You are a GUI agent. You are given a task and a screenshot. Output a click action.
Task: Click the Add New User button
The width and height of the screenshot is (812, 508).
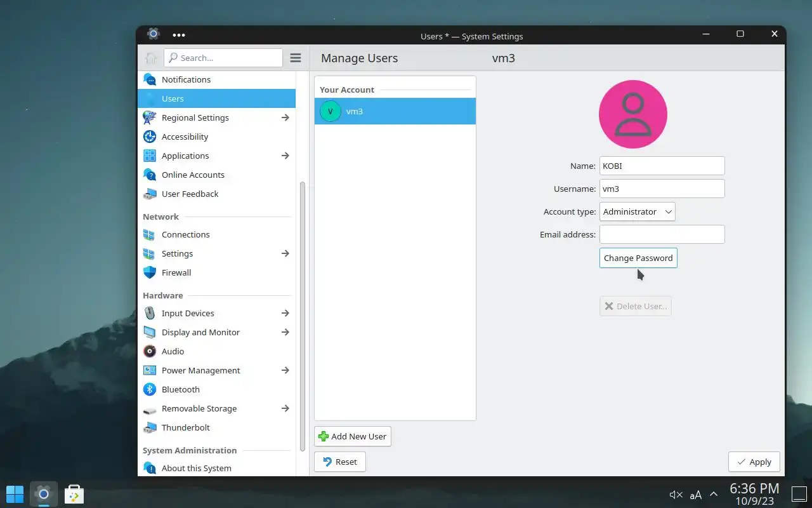pyautogui.click(x=353, y=436)
